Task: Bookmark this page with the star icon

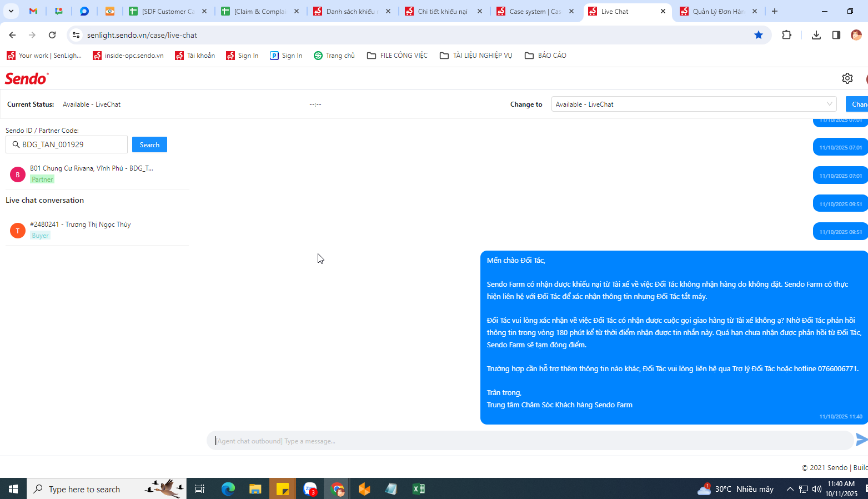Action: pyautogui.click(x=759, y=35)
